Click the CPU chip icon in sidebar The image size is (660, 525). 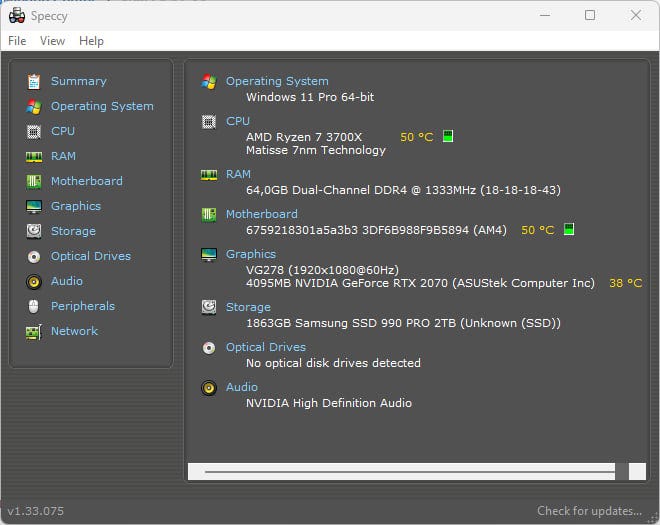[x=34, y=131]
